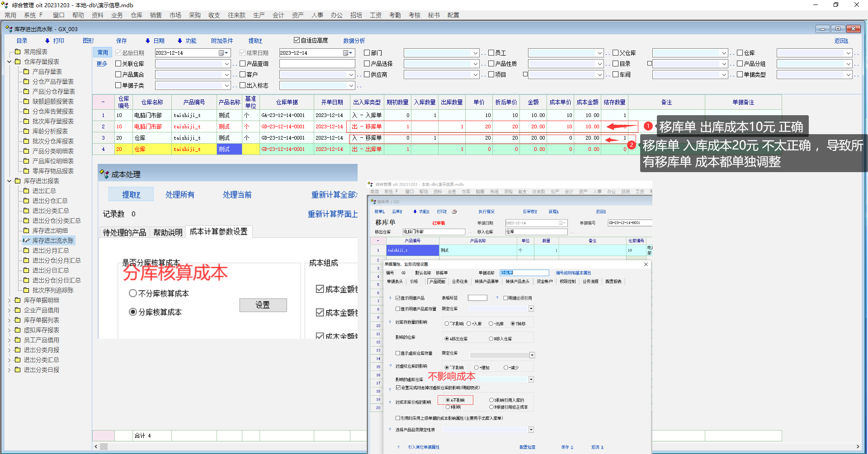Click in the 产品查询 text field

[316, 64]
